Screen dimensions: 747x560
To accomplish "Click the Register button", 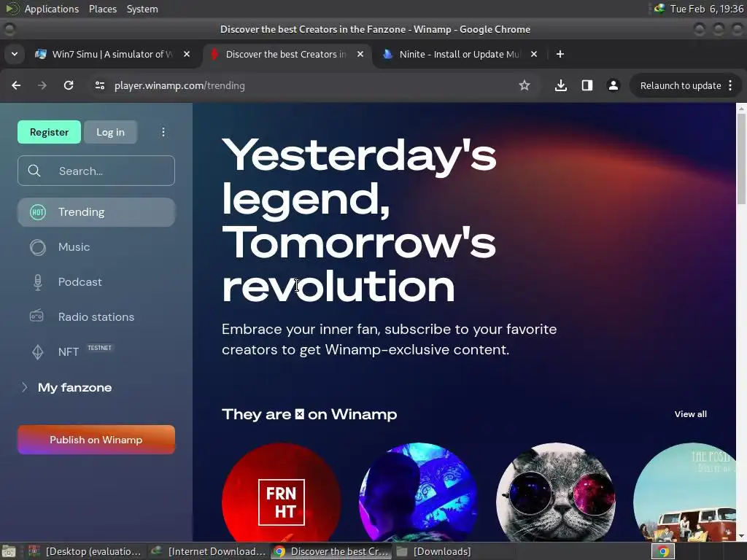I will (x=49, y=132).
